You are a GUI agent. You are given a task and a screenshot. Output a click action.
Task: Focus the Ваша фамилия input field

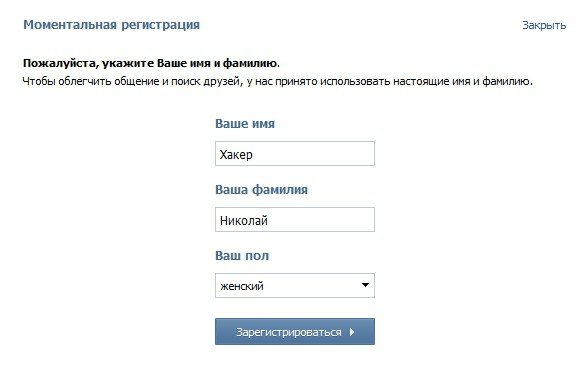pyautogui.click(x=295, y=220)
